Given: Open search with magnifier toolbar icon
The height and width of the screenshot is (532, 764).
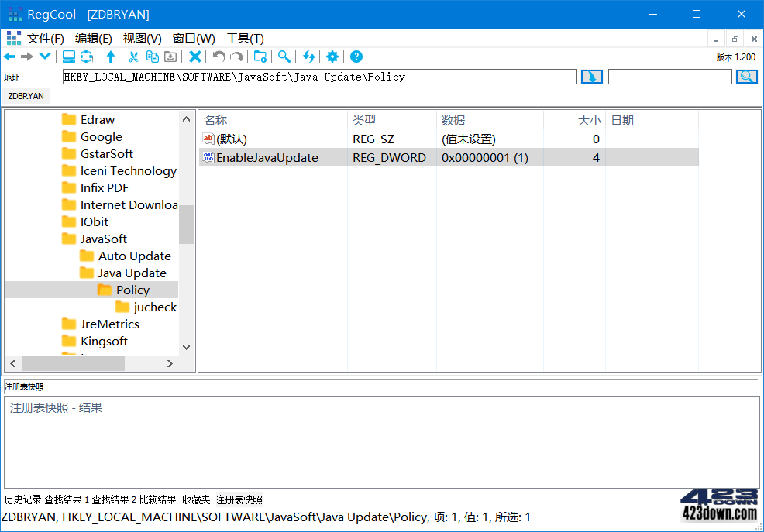Looking at the screenshot, I should pyautogui.click(x=284, y=56).
